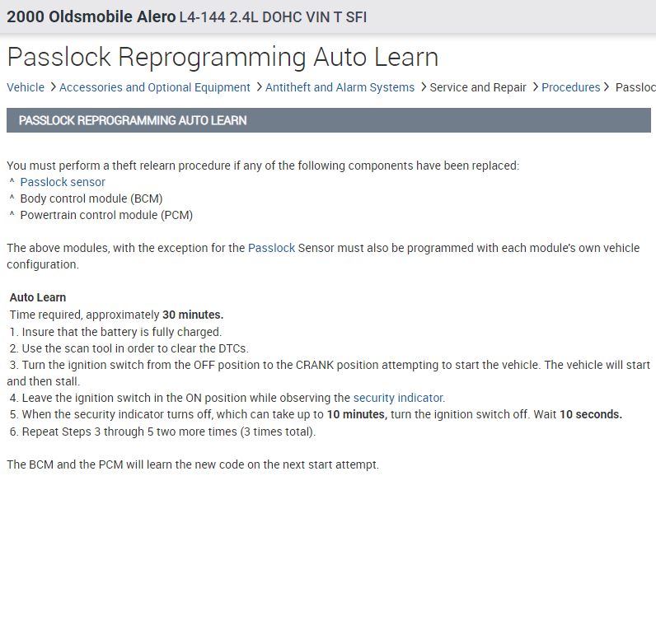The width and height of the screenshot is (656, 644).
Task: Click the chevron after Accessories and Optional Equipment
Action: [259, 87]
